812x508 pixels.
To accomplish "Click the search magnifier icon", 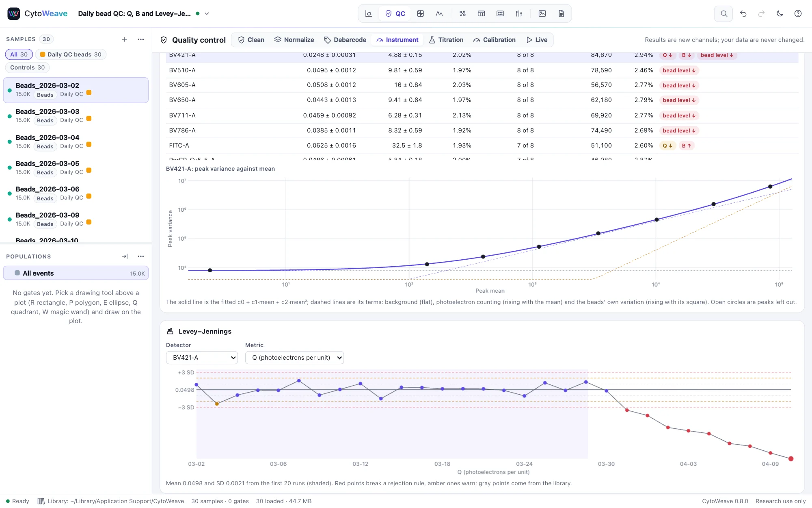I will [x=723, y=13].
